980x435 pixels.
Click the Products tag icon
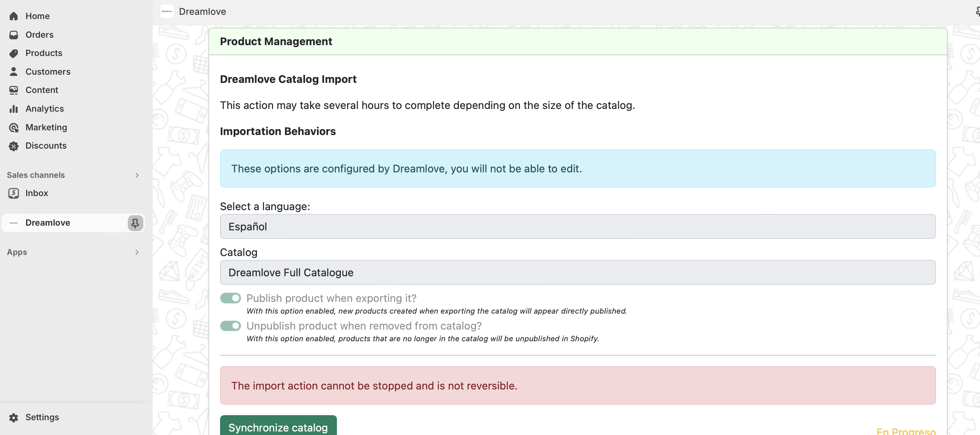(x=14, y=53)
